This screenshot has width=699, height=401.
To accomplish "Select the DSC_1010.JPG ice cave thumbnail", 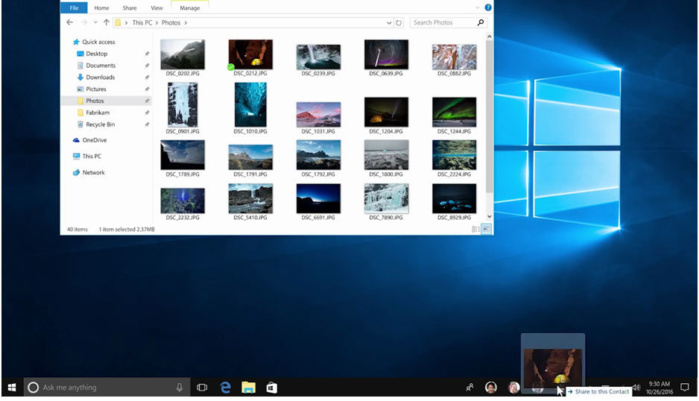I will pyautogui.click(x=251, y=105).
